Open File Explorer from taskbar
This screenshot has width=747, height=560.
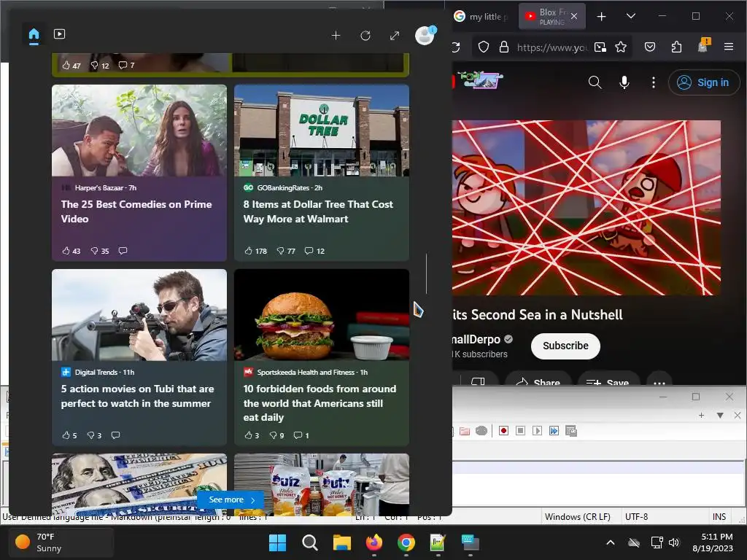[x=341, y=542]
